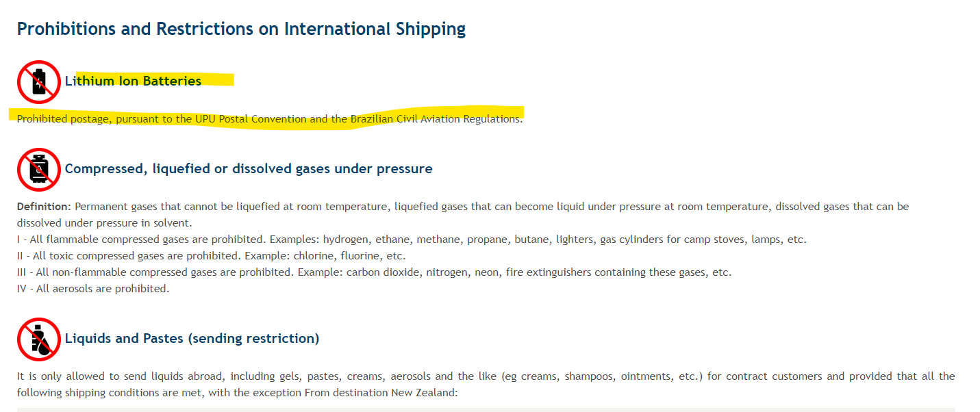This screenshot has width=980, height=412.
Task: Click the prohibited liquids bottle icon
Action: [39, 339]
